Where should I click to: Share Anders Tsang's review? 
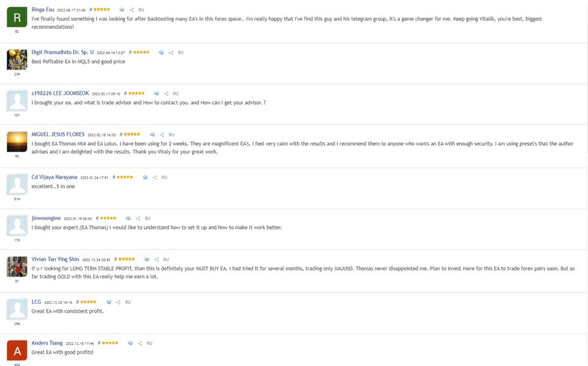[x=140, y=343]
